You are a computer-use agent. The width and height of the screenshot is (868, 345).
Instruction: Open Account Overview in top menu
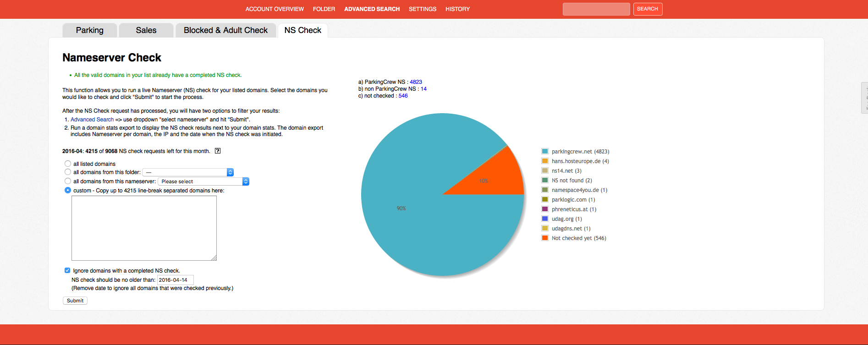pos(275,9)
